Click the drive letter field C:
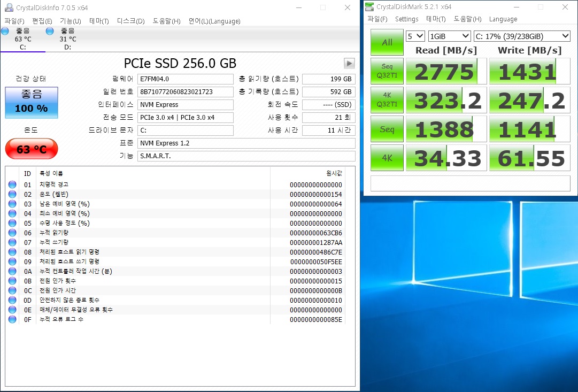The width and height of the screenshot is (578, 392). point(186,130)
